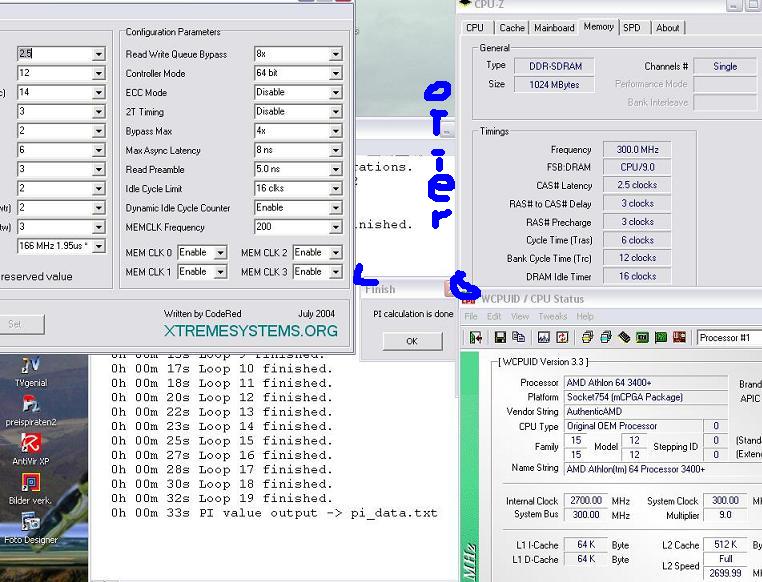Viewport: 762px width, 582px height.
Task: Open the ECC Mode dropdown
Action: [x=335, y=92]
